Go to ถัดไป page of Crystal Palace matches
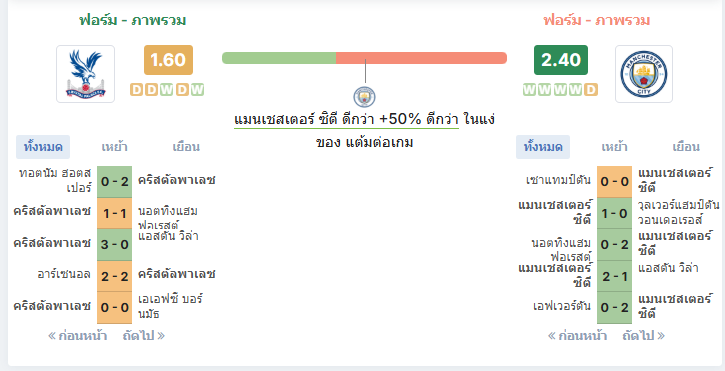 [144, 335]
